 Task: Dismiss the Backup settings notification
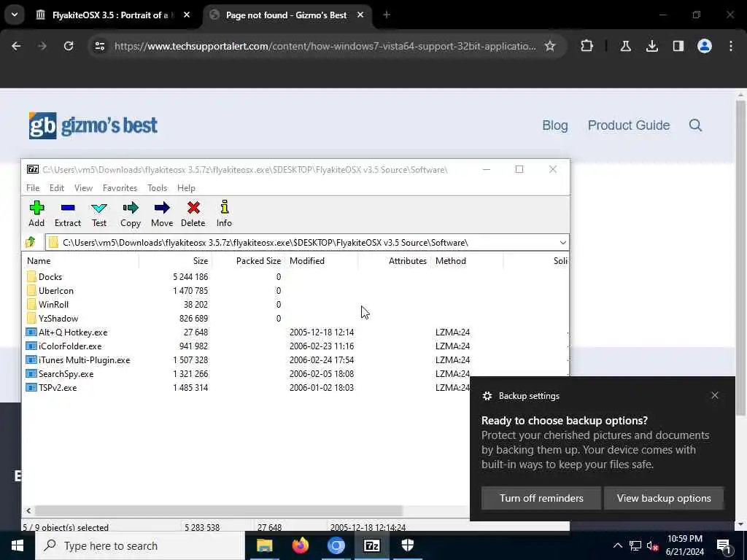point(715,396)
